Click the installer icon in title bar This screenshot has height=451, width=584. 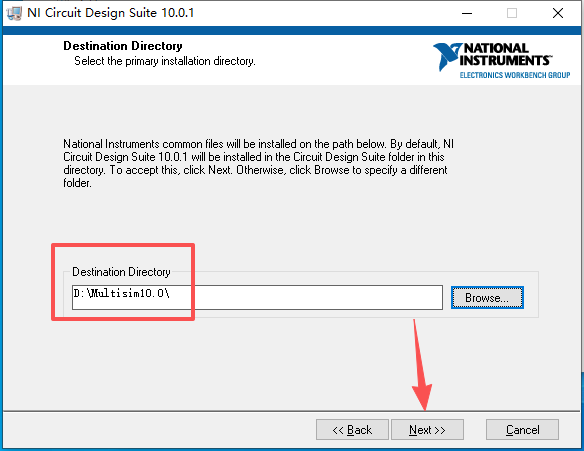click(14, 13)
